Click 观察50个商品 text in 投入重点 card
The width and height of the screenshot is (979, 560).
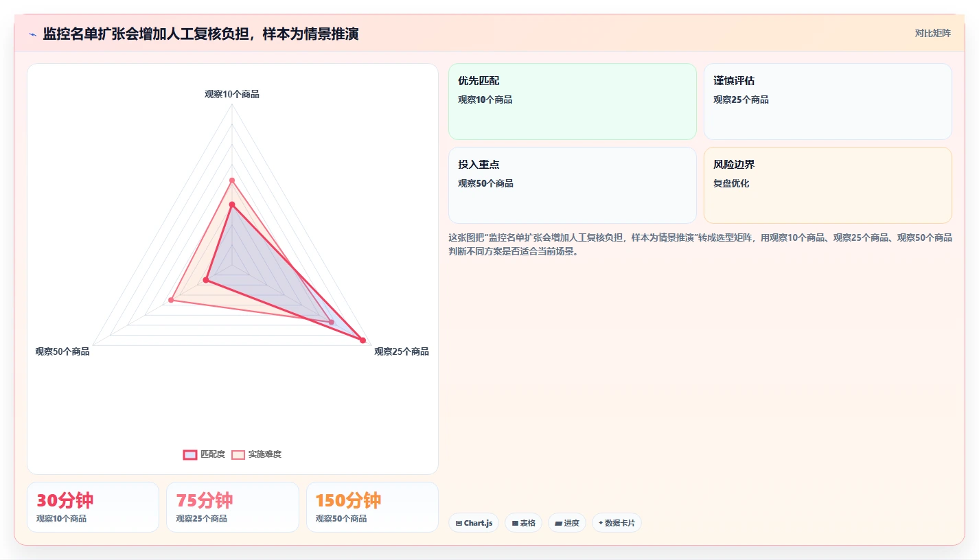tap(485, 183)
